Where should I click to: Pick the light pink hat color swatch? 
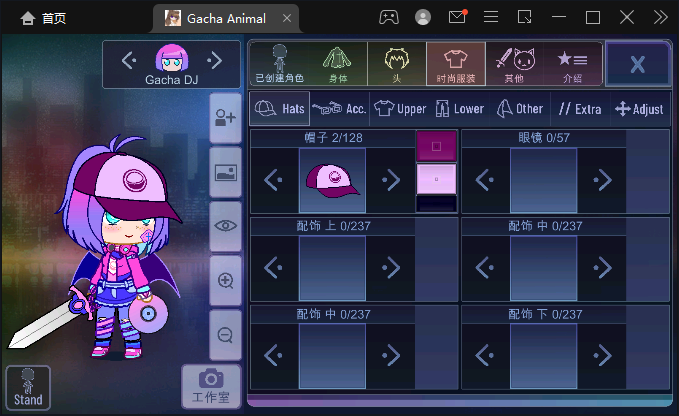(x=436, y=179)
